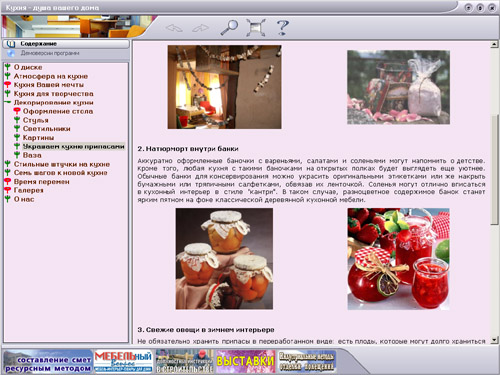
Task: Click the vertical scrollbar down arrow
Action: click(x=494, y=340)
